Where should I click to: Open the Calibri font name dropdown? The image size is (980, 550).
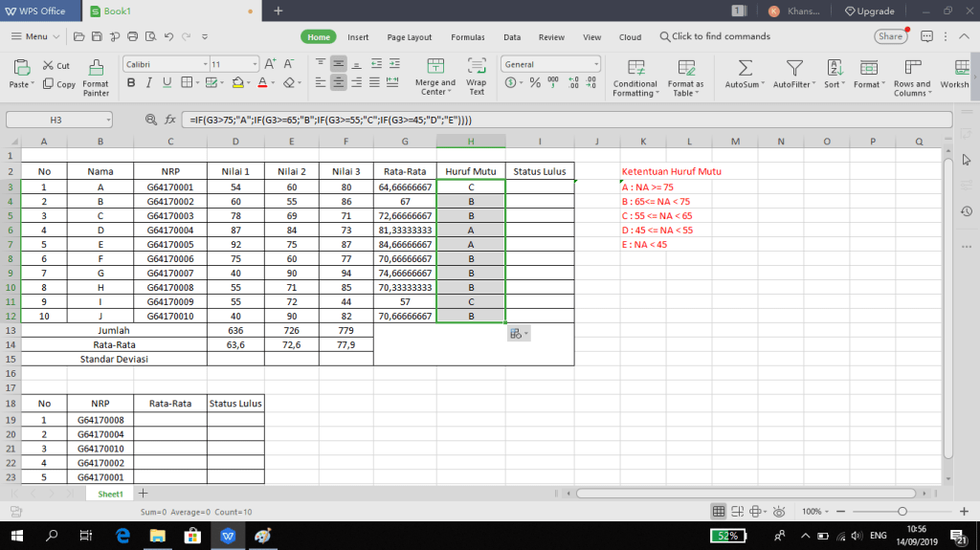(164, 64)
